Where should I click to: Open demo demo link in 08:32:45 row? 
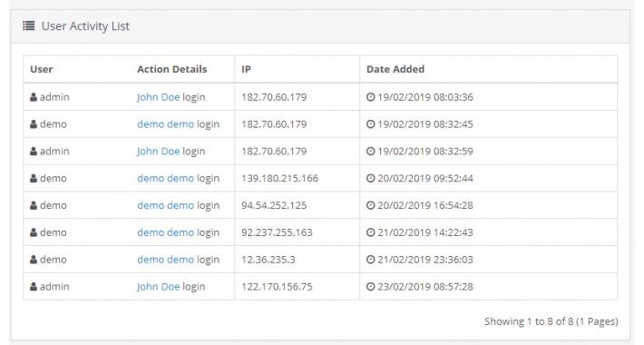click(165, 124)
